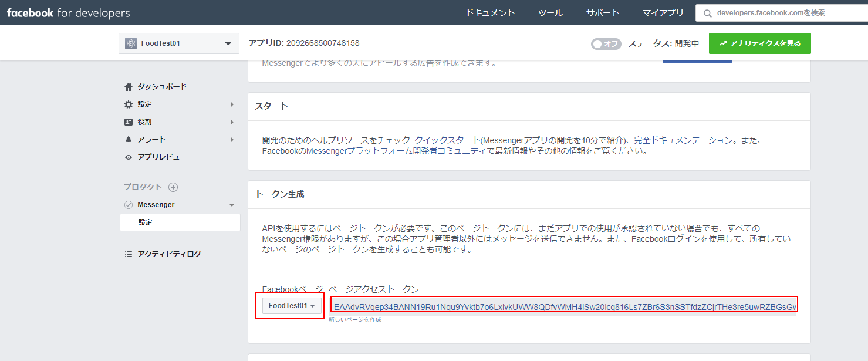Open アプリレビュー in the sidebar
The height and width of the screenshot is (361, 868).
(x=163, y=157)
